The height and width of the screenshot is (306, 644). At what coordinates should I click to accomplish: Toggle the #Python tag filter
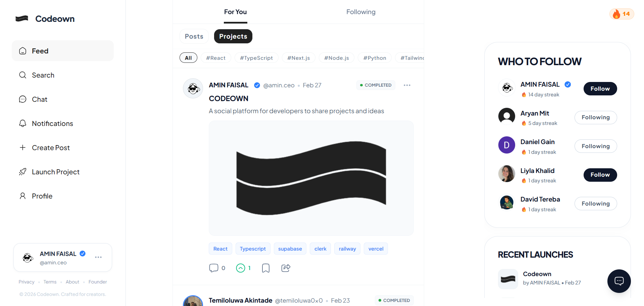[x=374, y=57]
